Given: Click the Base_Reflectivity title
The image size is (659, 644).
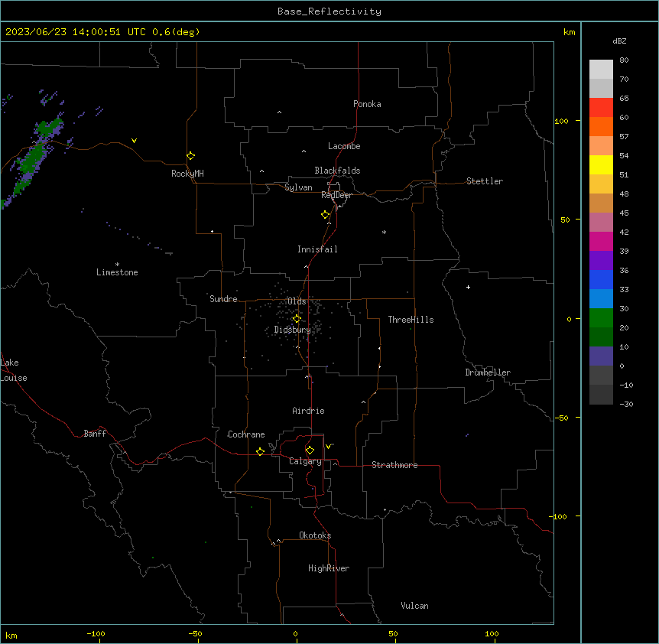Looking at the screenshot, I should pos(329,11).
